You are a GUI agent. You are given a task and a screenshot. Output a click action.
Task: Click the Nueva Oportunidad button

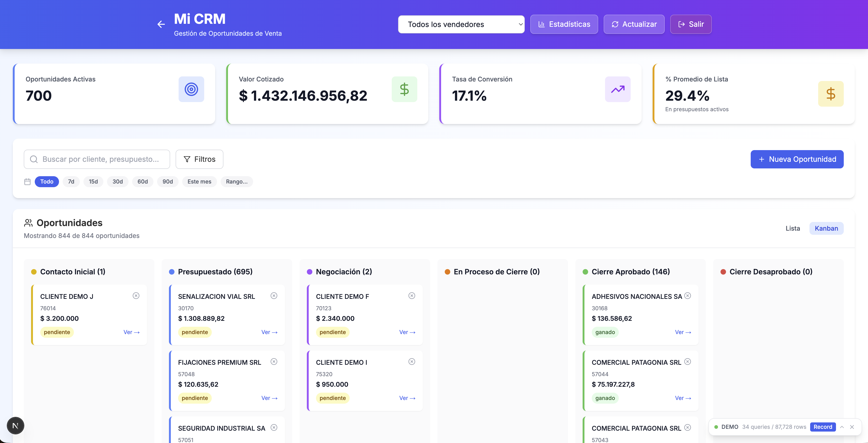797,159
